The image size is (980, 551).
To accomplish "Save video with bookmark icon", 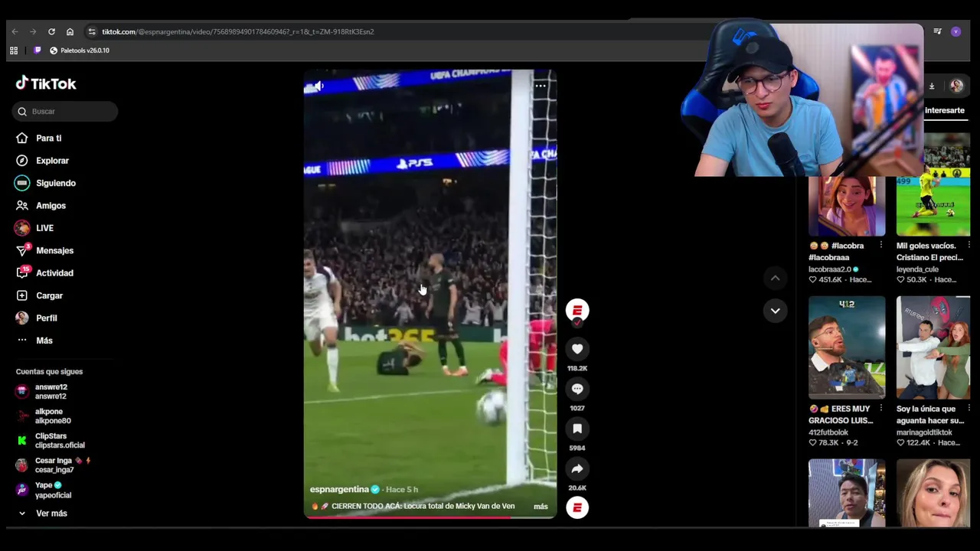I will coord(577,429).
